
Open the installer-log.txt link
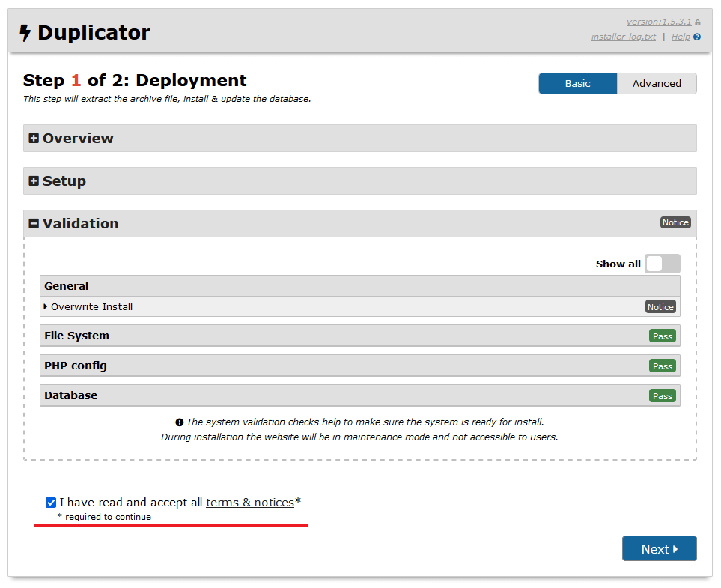624,37
